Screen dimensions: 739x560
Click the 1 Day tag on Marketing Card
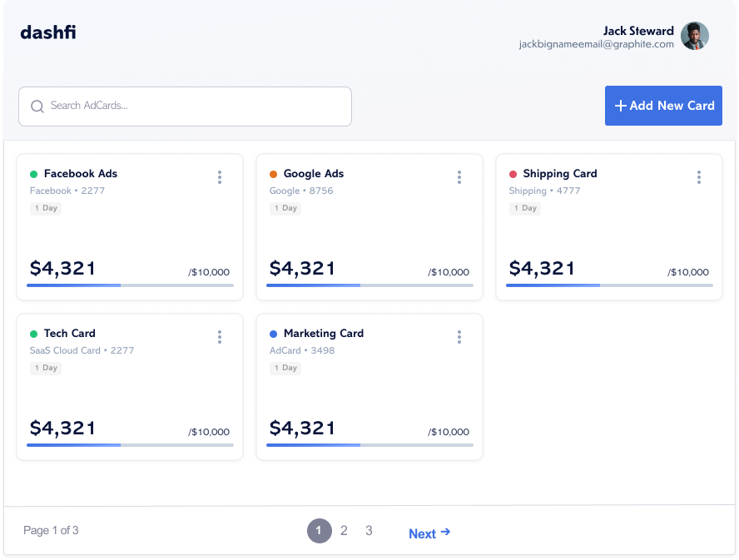point(285,368)
